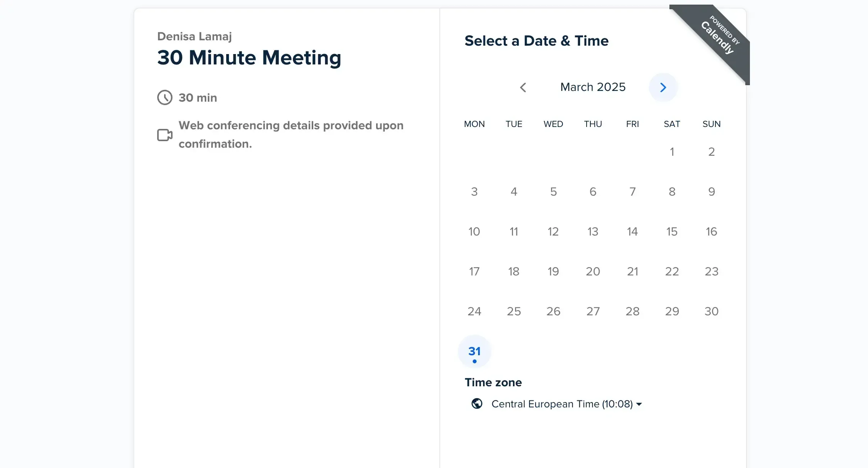Click the blue next month arrow

tap(663, 87)
